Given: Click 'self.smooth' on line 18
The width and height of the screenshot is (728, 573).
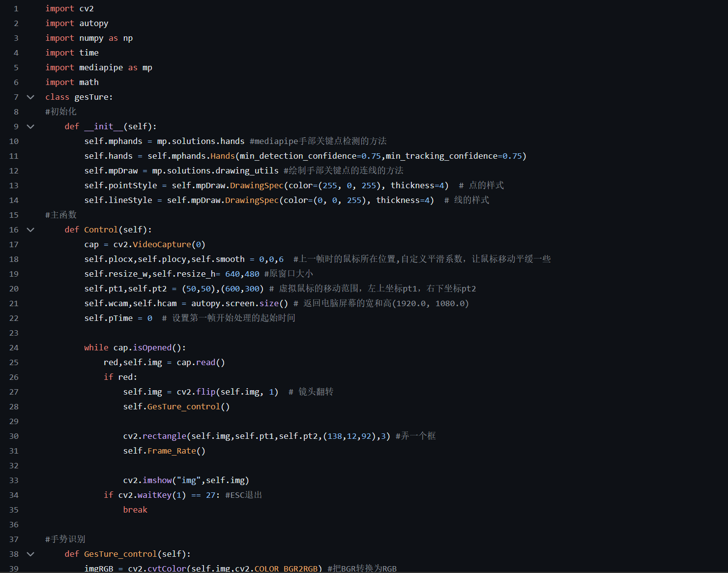Looking at the screenshot, I should [218, 259].
